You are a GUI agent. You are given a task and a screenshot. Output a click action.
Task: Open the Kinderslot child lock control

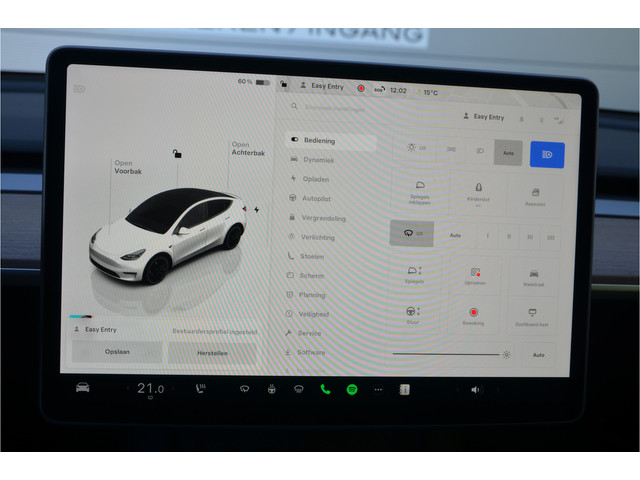[x=477, y=190]
